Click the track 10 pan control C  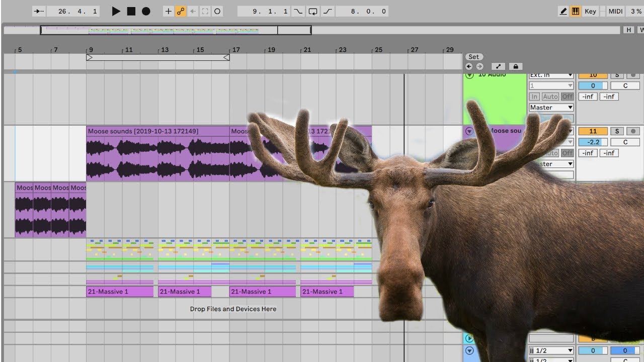click(x=625, y=86)
